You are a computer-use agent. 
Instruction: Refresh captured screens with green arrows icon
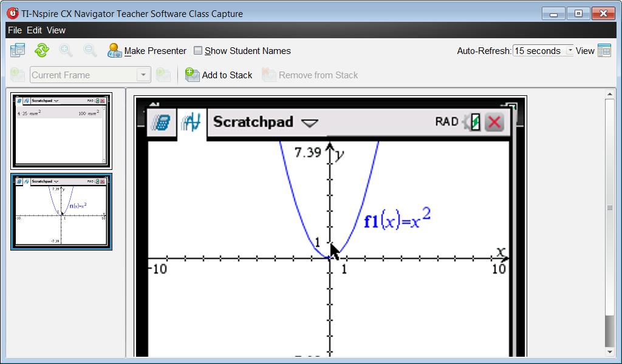[x=42, y=50]
